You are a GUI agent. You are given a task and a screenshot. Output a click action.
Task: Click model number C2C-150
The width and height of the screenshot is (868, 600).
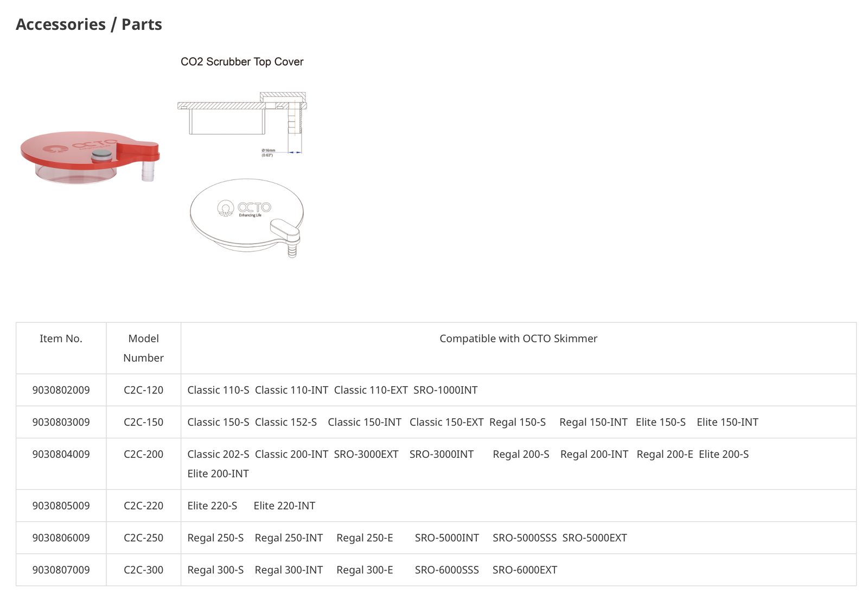[143, 422]
